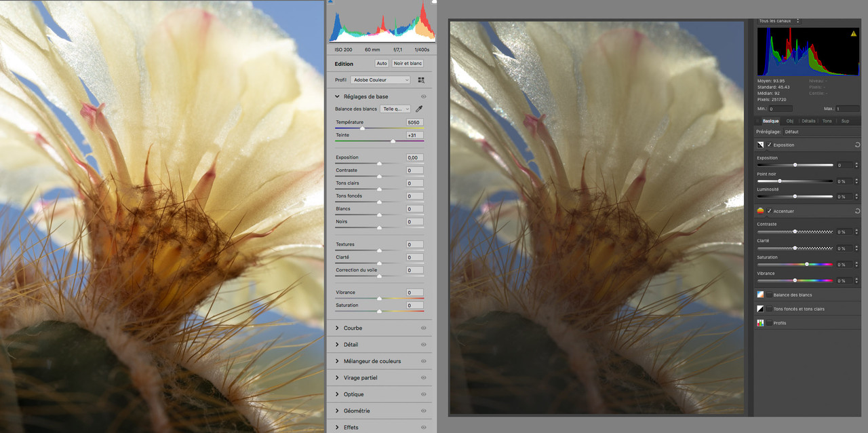Toggle Virage partiel visibility eye

click(x=424, y=377)
